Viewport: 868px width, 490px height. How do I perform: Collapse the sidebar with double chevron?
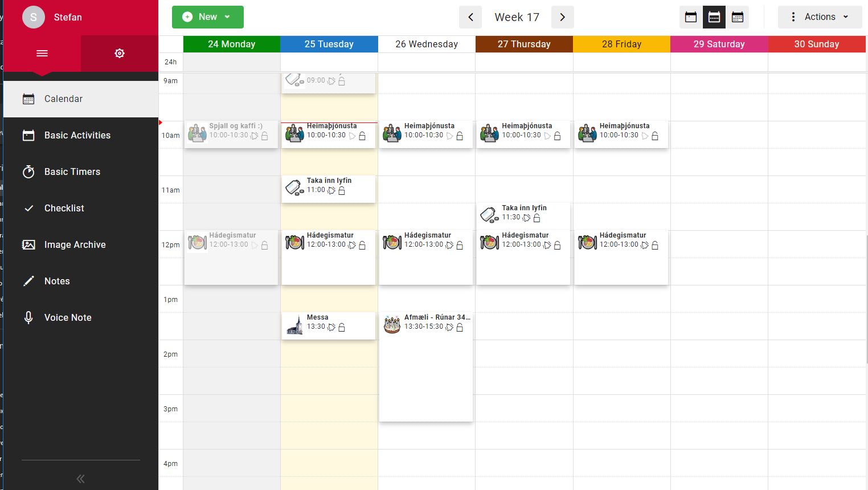tap(80, 479)
